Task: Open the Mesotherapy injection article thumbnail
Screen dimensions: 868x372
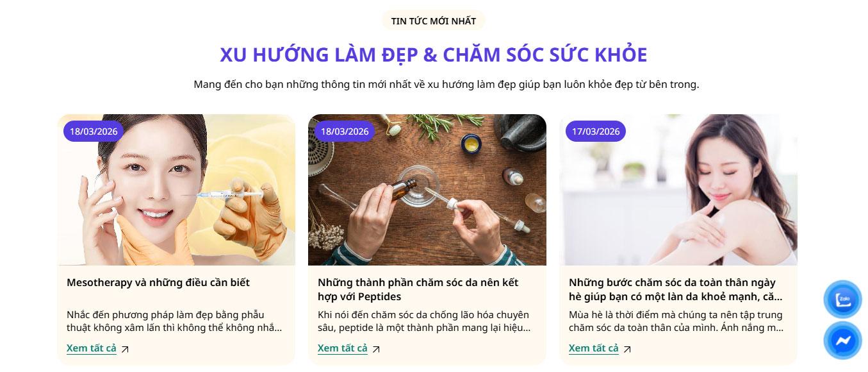Action: pos(176,190)
